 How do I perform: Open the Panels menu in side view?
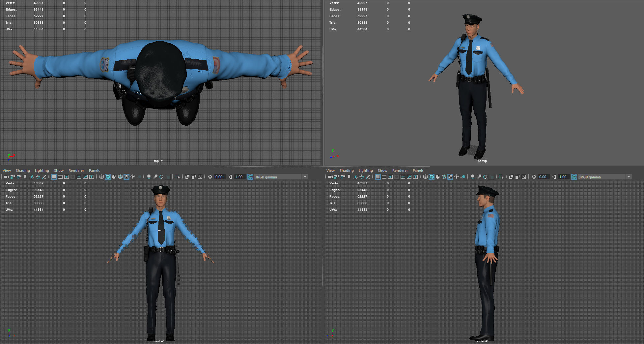(x=418, y=171)
